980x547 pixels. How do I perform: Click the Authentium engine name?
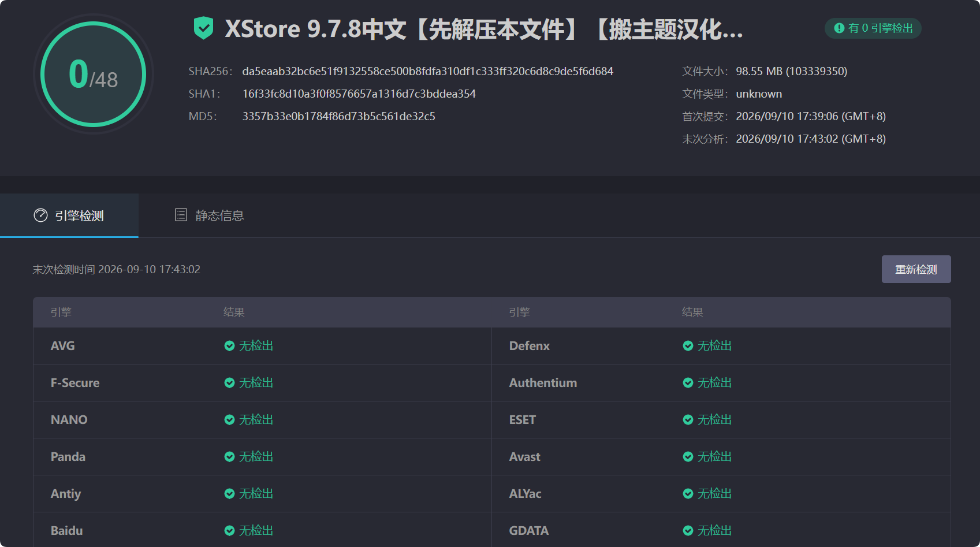click(x=543, y=383)
